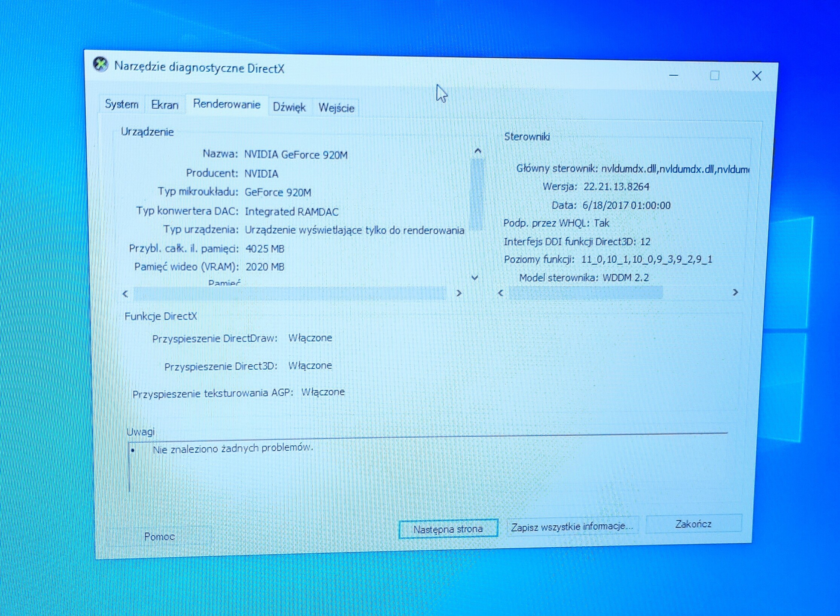Click total memory value 4025 MB
Viewport: 840px width, 616px height.
click(x=265, y=249)
